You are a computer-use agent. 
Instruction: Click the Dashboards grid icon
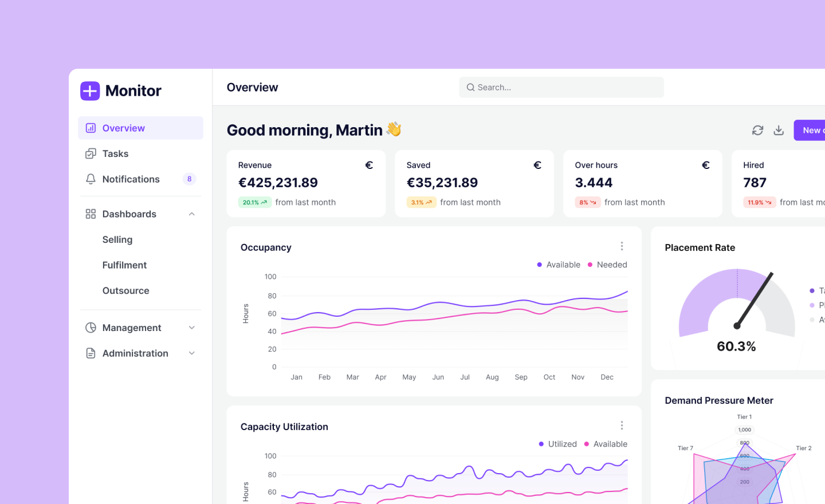(x=91, y=214)
